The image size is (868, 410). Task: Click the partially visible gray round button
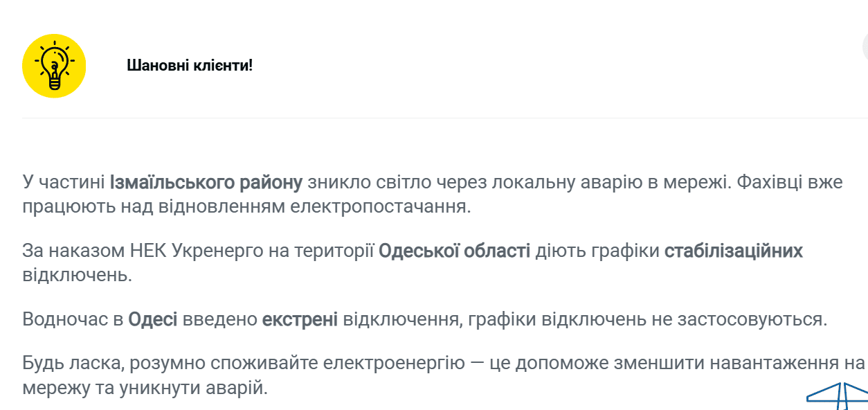pos(865,46)
